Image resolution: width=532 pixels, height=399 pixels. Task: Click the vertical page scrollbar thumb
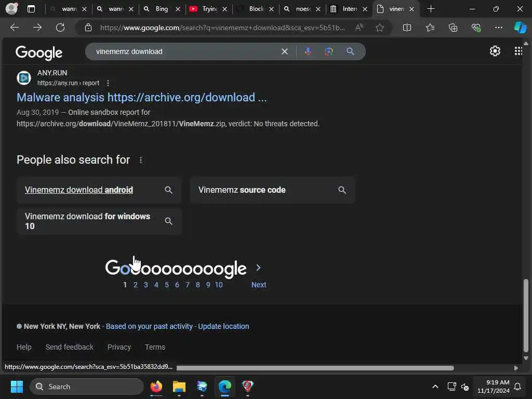tap(526, 315)
